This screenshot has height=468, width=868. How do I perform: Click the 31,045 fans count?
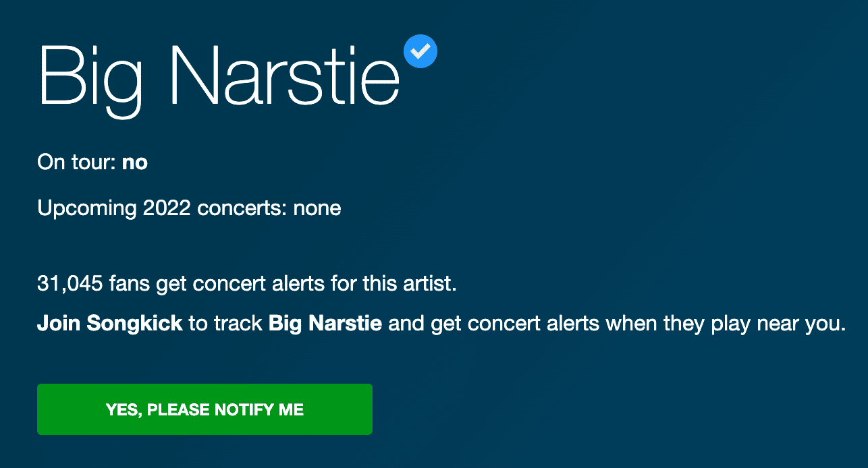[x=70, y=285]
